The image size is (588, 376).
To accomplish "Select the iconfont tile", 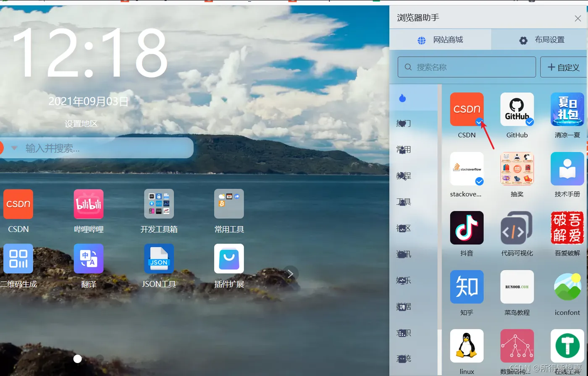I will click(567, 287).
